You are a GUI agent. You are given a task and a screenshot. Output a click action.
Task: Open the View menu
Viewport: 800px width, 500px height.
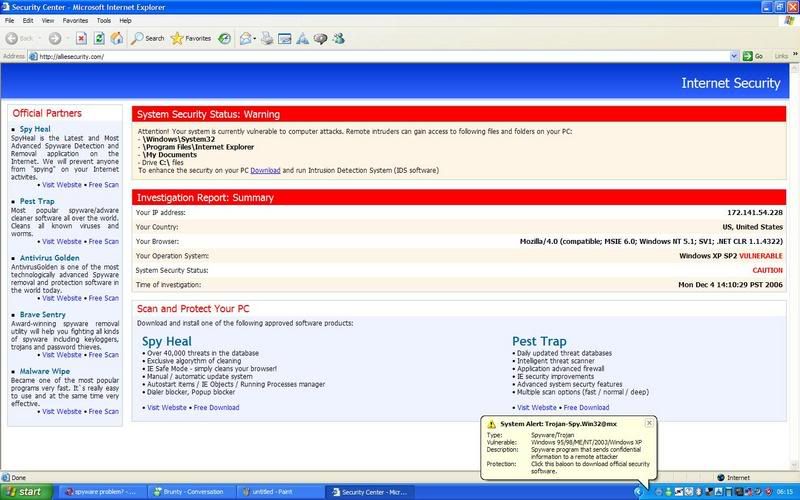47,20
